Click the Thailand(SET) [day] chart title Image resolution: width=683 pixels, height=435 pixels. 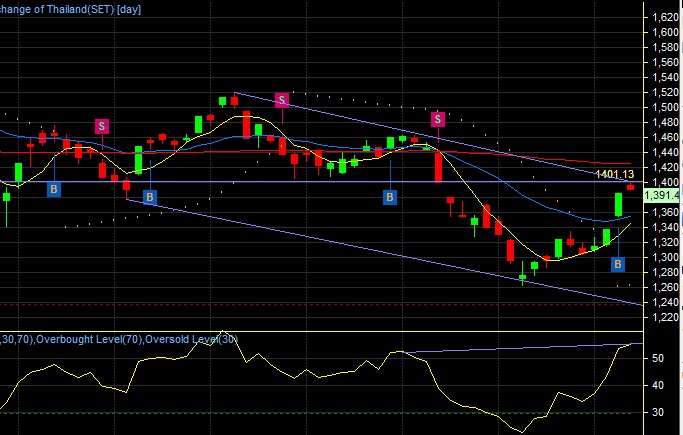click(x=71, y=9)
